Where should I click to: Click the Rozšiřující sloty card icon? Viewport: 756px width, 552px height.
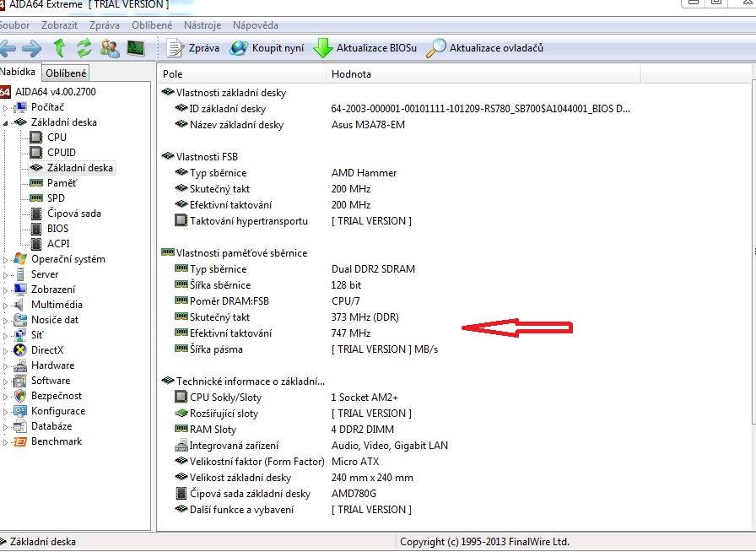[181, 414]
